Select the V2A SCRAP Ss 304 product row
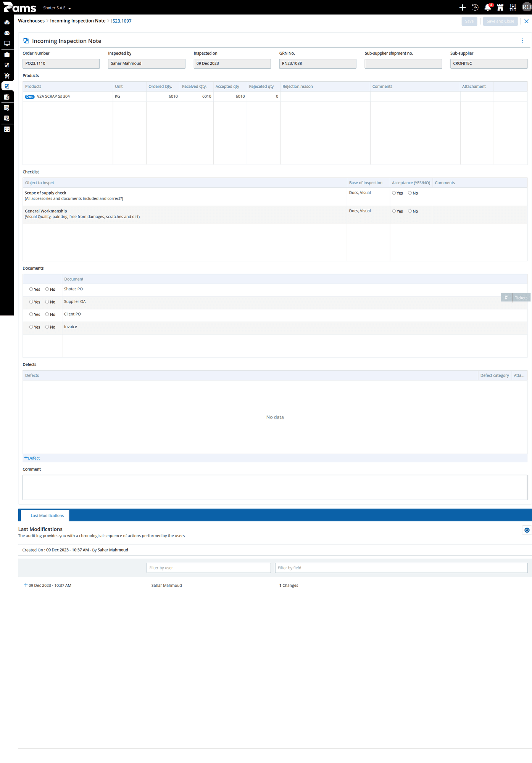The image size is (532, 763). [275, 97]
